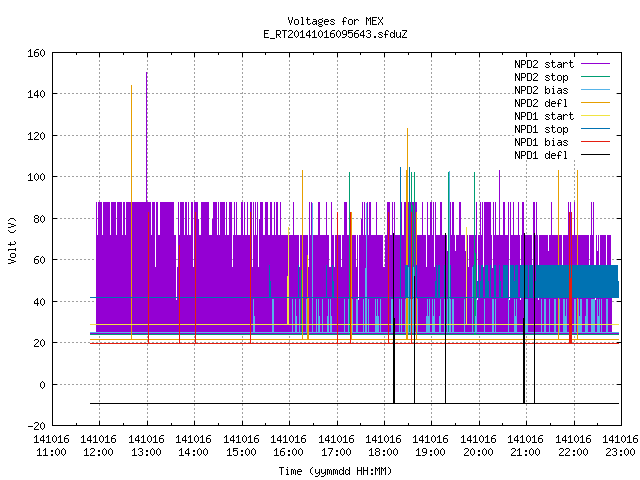Screen dimensions: 640x480
Task: Click the 15:00 x-axis time label
Action: coord(241,453)
